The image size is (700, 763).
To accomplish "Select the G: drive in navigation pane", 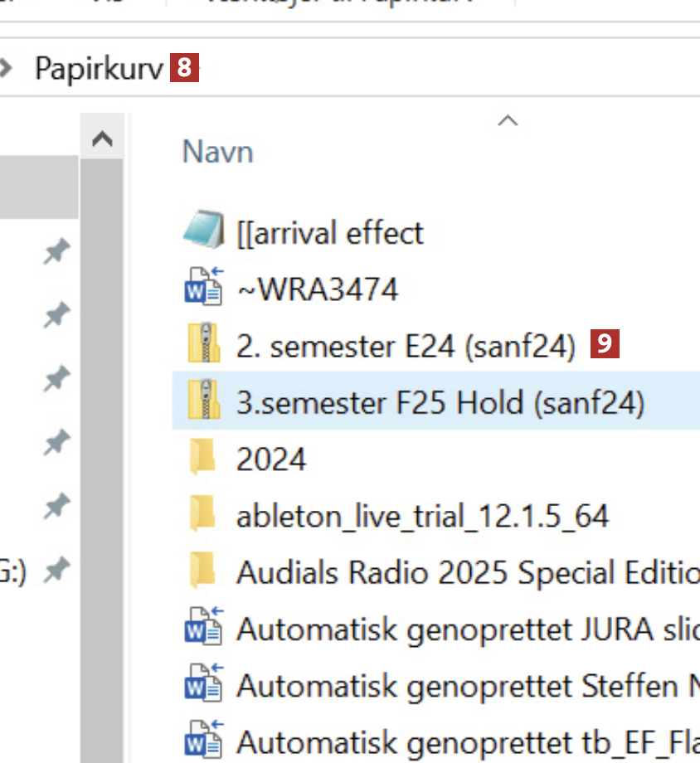I will pos(12,571).
